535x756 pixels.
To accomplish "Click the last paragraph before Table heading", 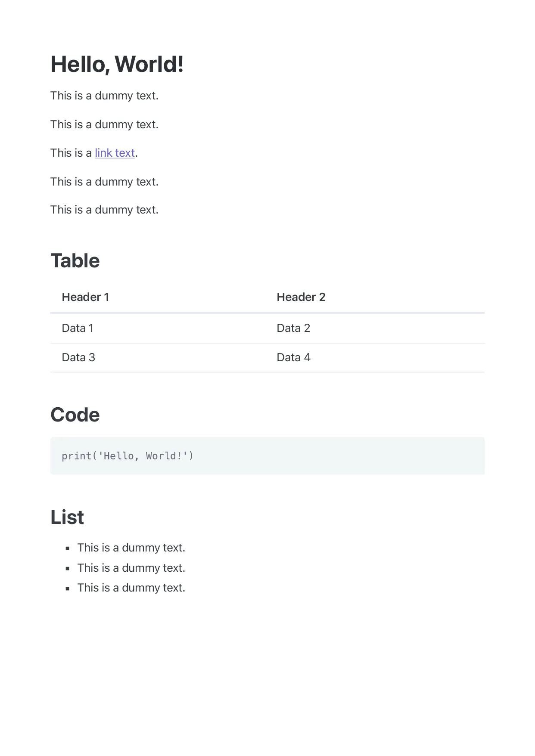I will pos(104,210).
